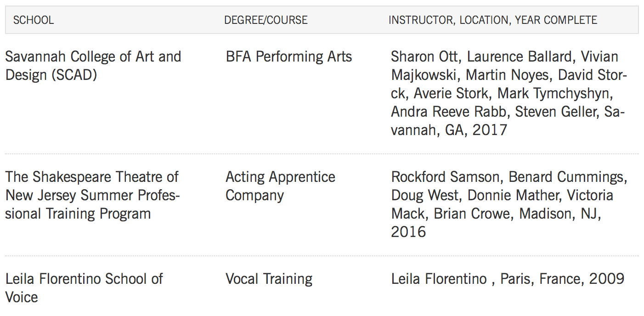Click the Paris, France, 2009 text
Screen dimensions: 644x316
[562, 279]
